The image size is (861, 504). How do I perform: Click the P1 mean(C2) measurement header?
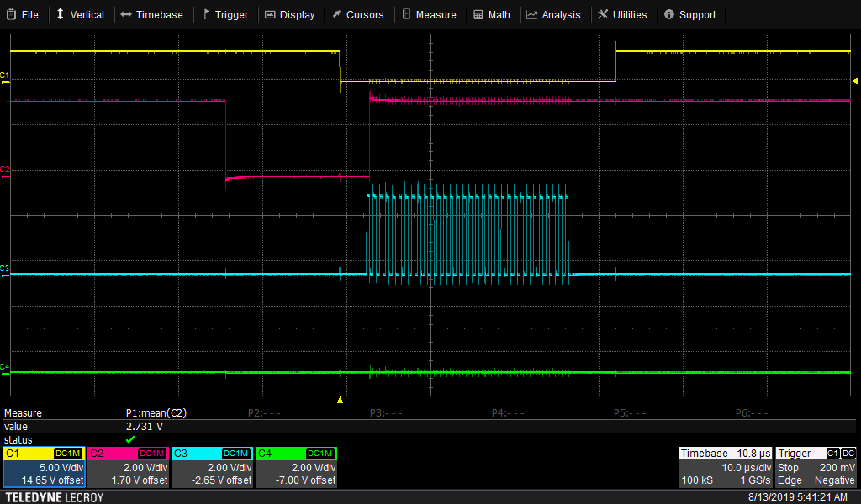click(157, 413)
